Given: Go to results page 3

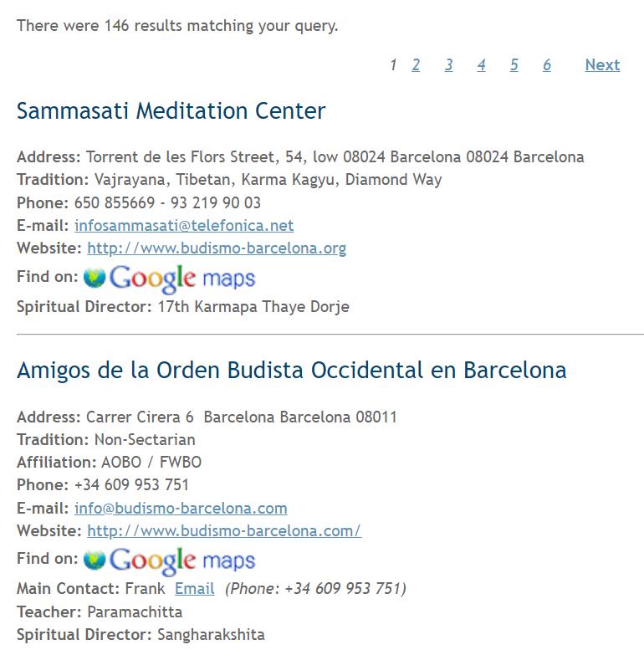Looking at the screenshot, I should pyautogui.click(x=448, y=65).
